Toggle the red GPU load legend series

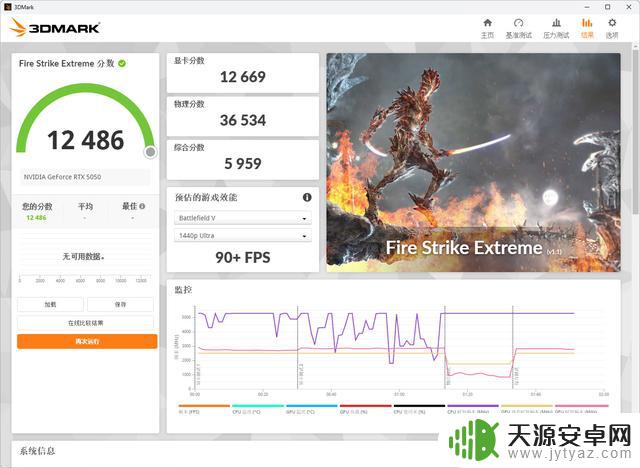[x=366, y=409]
